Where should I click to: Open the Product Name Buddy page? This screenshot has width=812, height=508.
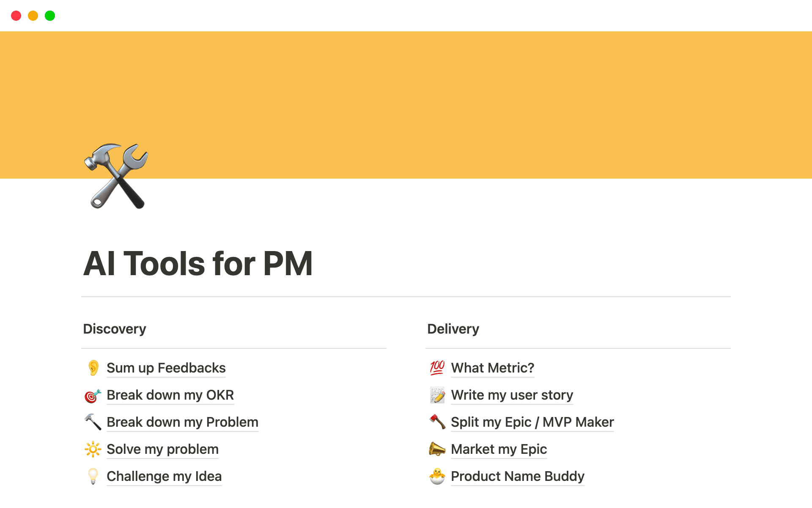(x=517, y=476)
